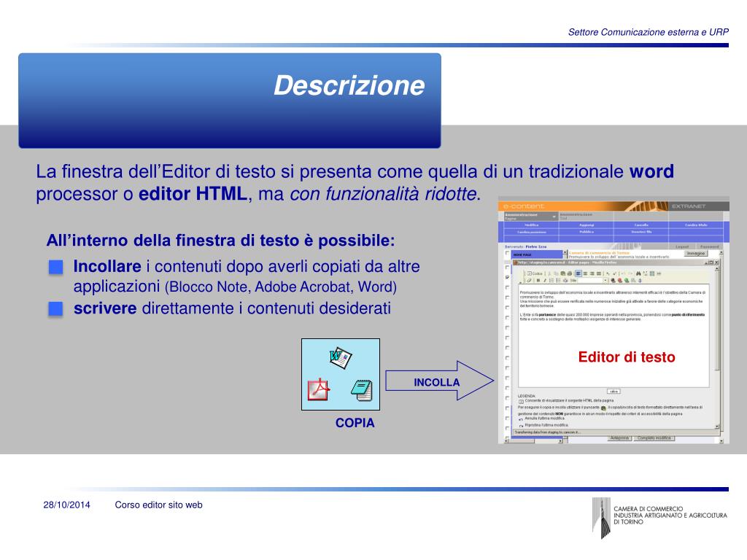Click the print icon in editor toolbar
Image resolution: width=747 pixels, height=560 pixels.
[x=570, y=274]
